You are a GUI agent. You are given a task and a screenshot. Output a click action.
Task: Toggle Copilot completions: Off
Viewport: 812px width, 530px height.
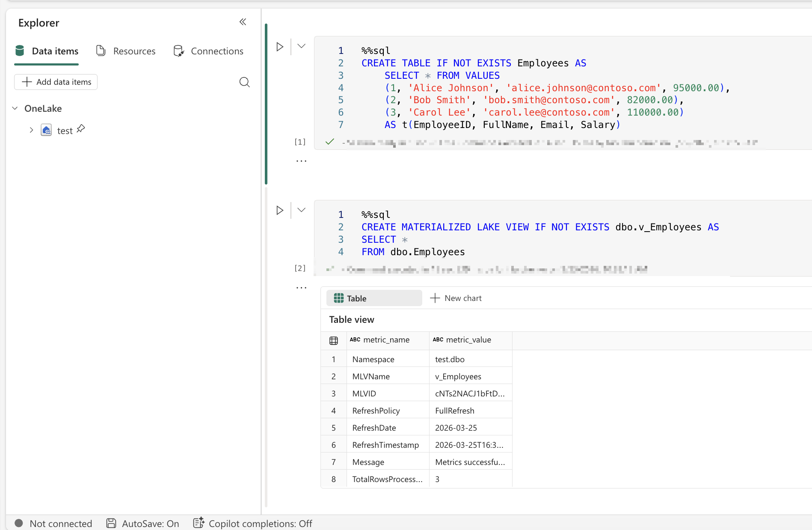[252, 523]
